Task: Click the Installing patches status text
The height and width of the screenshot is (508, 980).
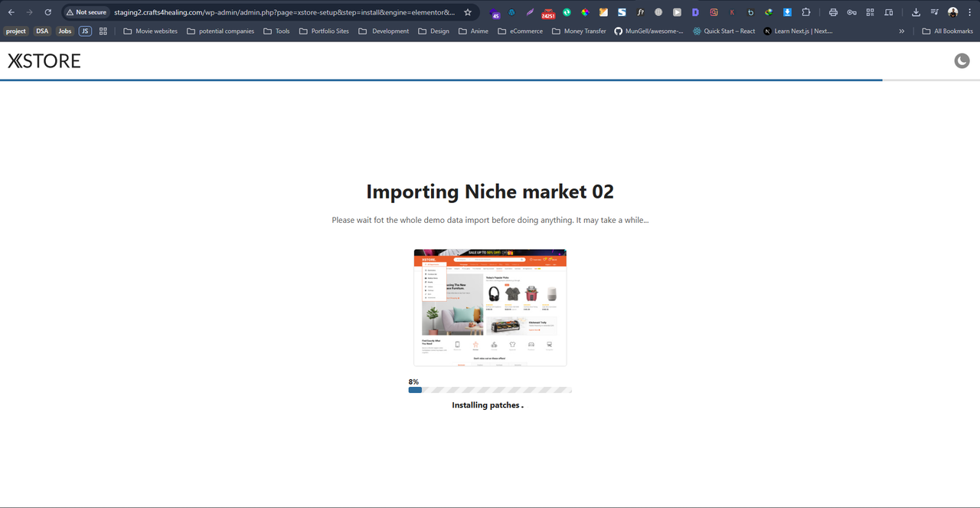Action: point(488,405)
